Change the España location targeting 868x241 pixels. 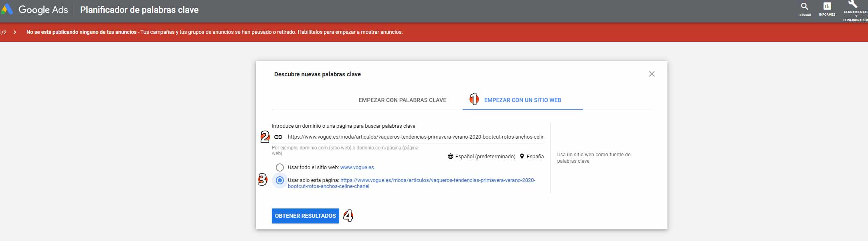(x=532, y=157)
